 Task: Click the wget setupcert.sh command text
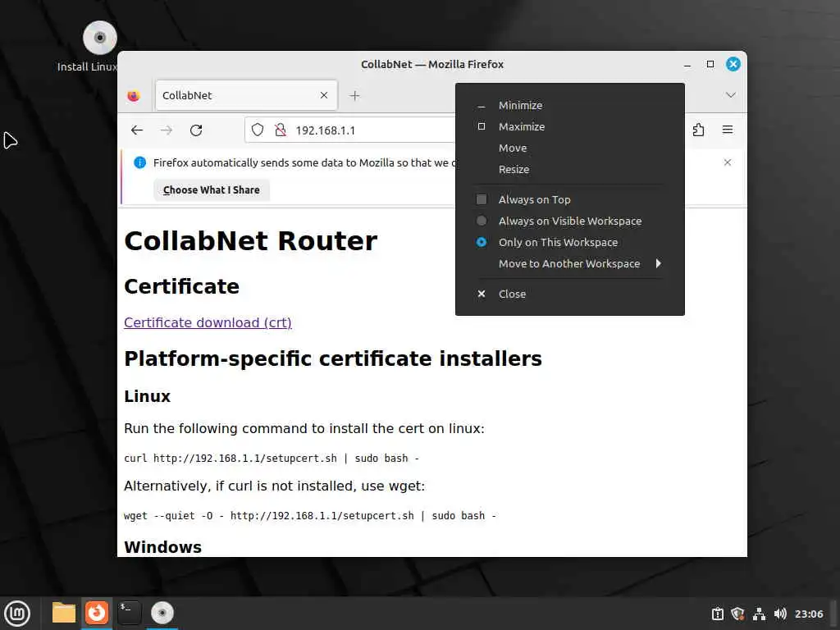click(310, 515)
